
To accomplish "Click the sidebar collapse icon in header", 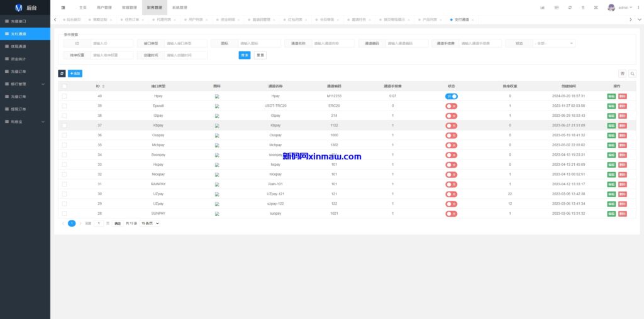I will pos(63,8).
